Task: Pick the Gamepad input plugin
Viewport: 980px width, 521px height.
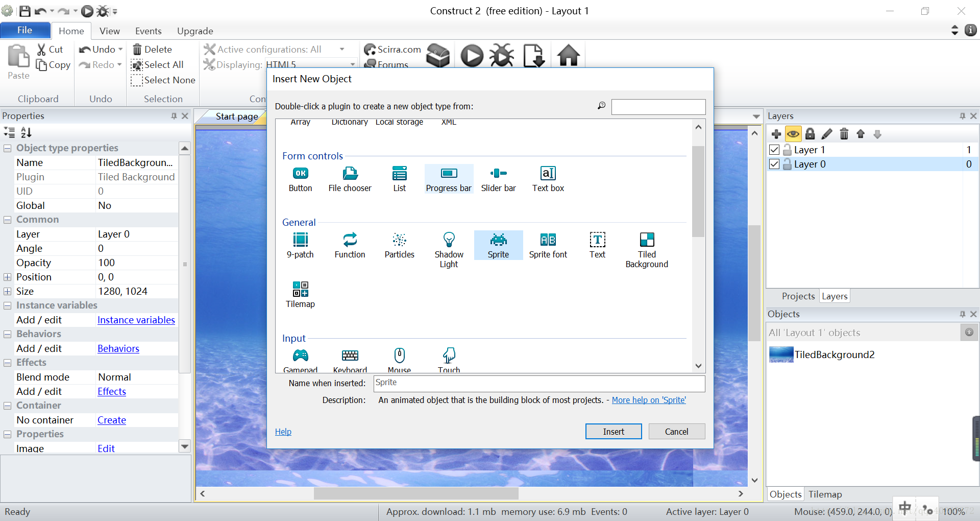Action: [x=300, y=361]
